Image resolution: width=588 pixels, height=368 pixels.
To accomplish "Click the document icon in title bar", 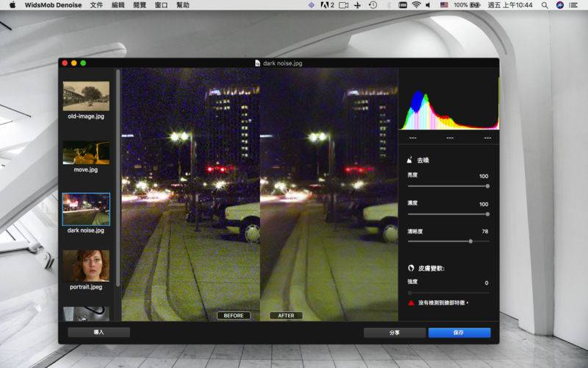I will pyautogui.click(x=258, y=63).
